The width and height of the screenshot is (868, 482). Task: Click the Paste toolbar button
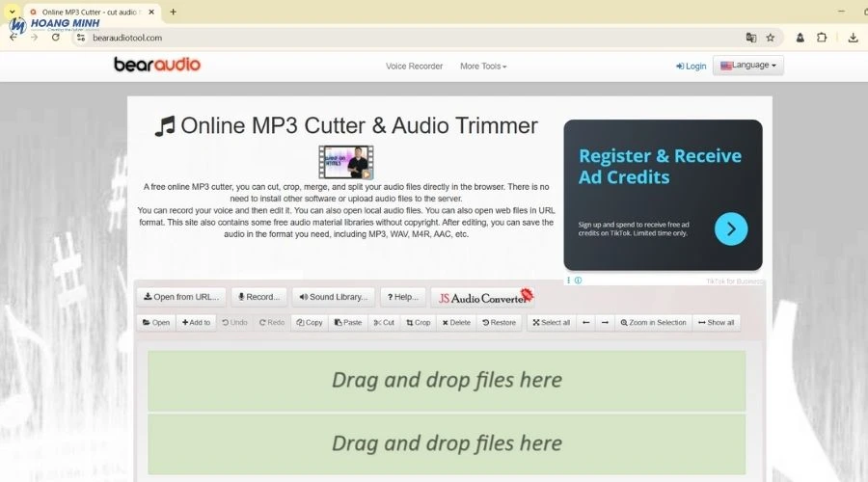coord(348,323)
